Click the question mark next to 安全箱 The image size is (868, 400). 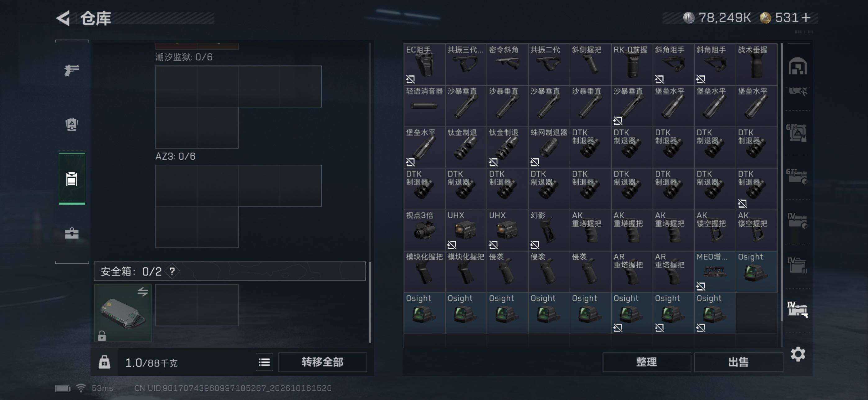(x=172, y=271)
